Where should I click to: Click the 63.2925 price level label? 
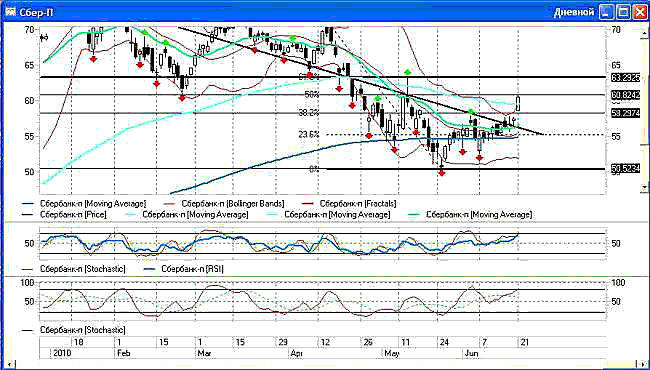click(626, 77)
